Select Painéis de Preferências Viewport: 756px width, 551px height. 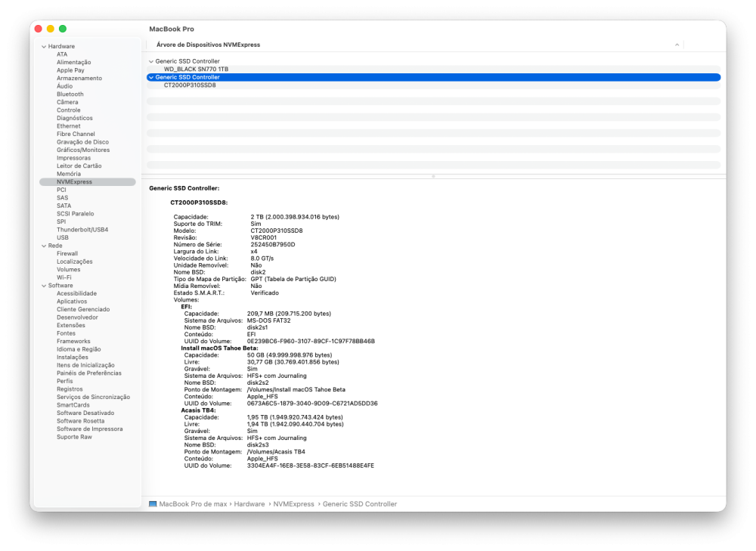(88, 373)
